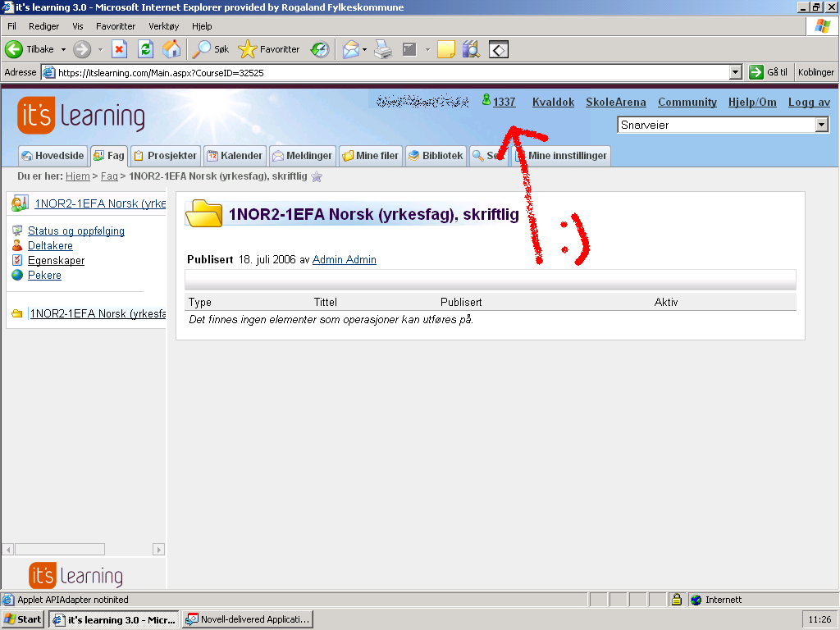This screenshot has width=840, height=630.
Task: Click the Pekere globe icon
Action: [18, 275]
